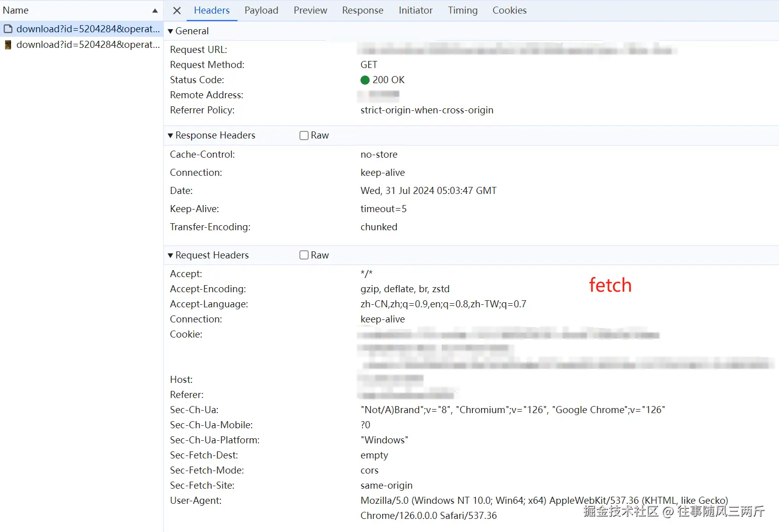Viewport: 779px width, 532px height.
Task: Select the second download?id=5204284 image request
Action: [81, 44]
